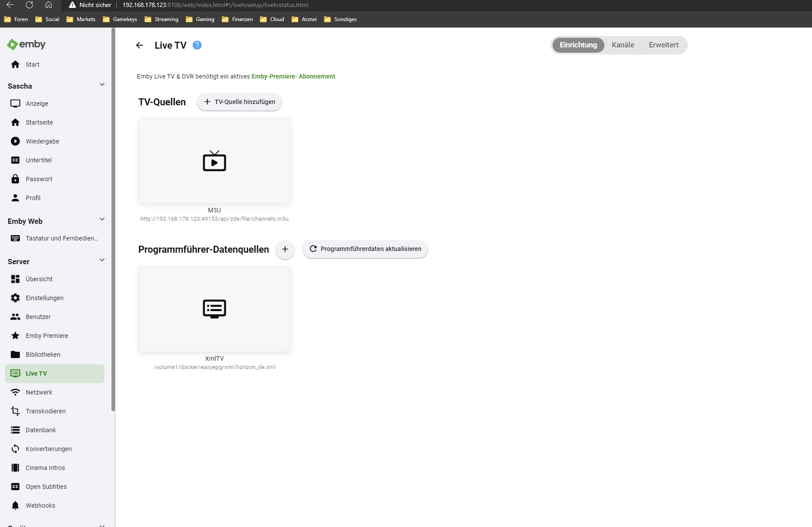Click the horizon_de.xml path text
The image size is (812, 527).
pos(214,367)
